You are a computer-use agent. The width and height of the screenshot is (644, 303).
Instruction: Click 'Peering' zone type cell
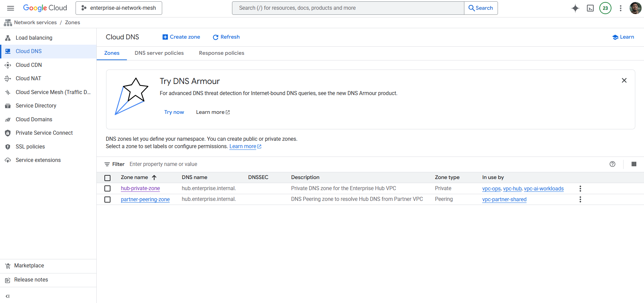coord(444,199)
